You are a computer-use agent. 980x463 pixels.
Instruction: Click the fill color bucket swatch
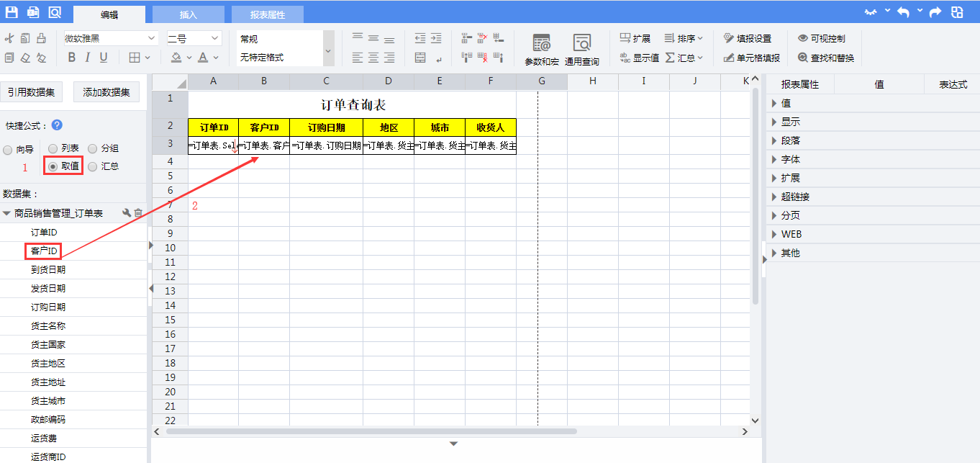pyautogui.click(x=176, y=58)
